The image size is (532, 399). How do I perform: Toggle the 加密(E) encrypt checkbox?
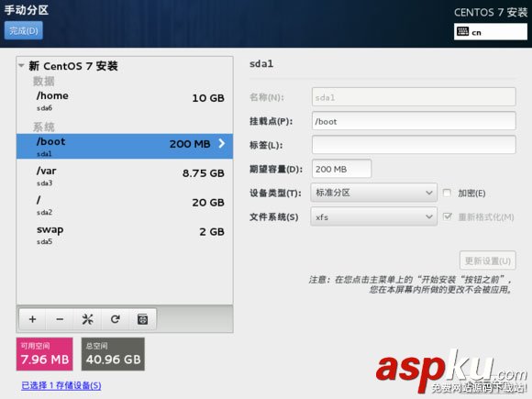coord(447,193)
